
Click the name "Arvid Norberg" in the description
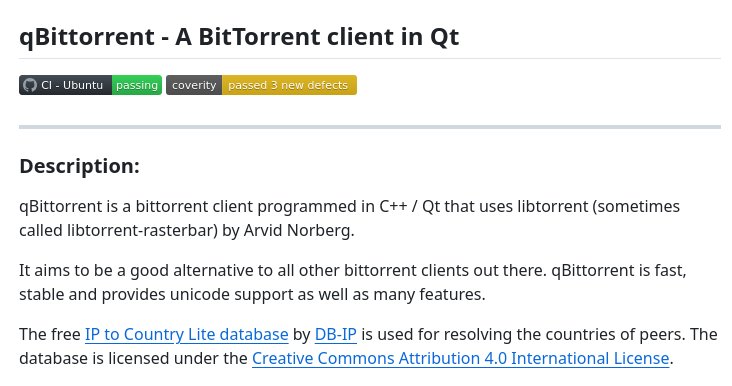click(x=297, y=230)
